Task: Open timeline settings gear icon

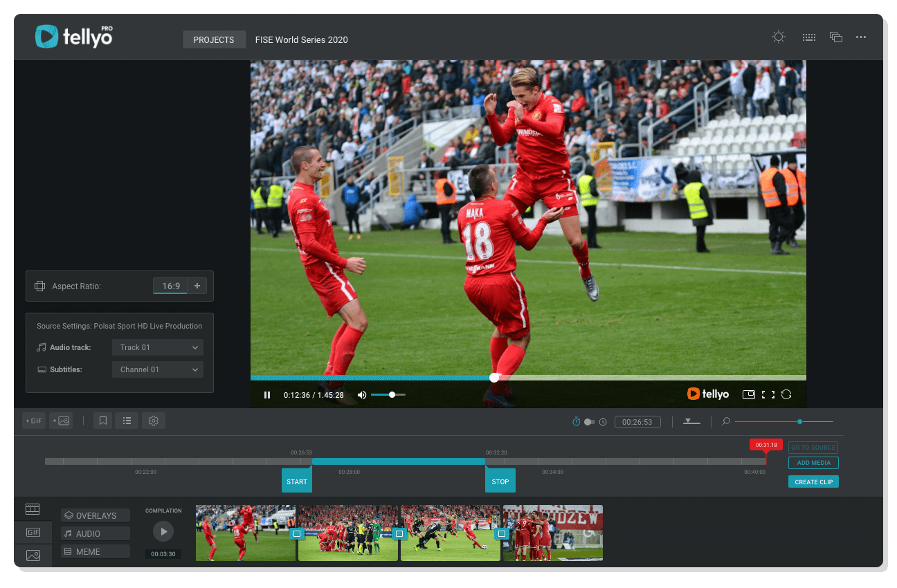Action: pyautogui.click(x=154, y=421)
